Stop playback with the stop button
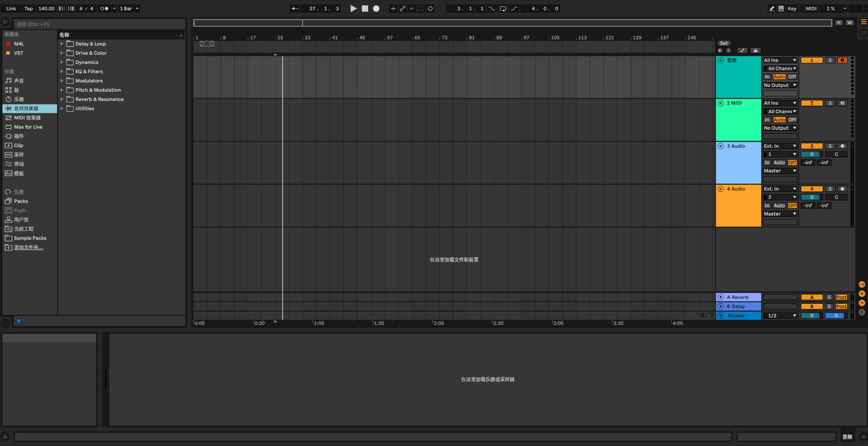Image resolution: width=868 pixels, height=446 pixels. coord(365,9)
